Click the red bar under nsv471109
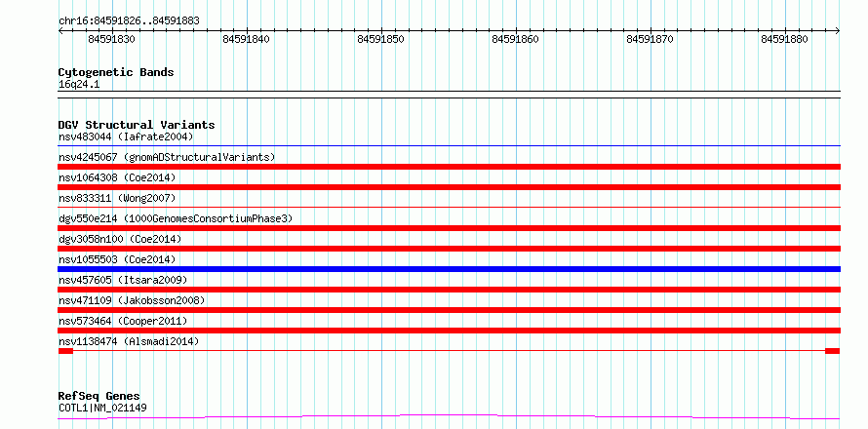The width and height of the screenshot is (868, 429). (449, 310)
